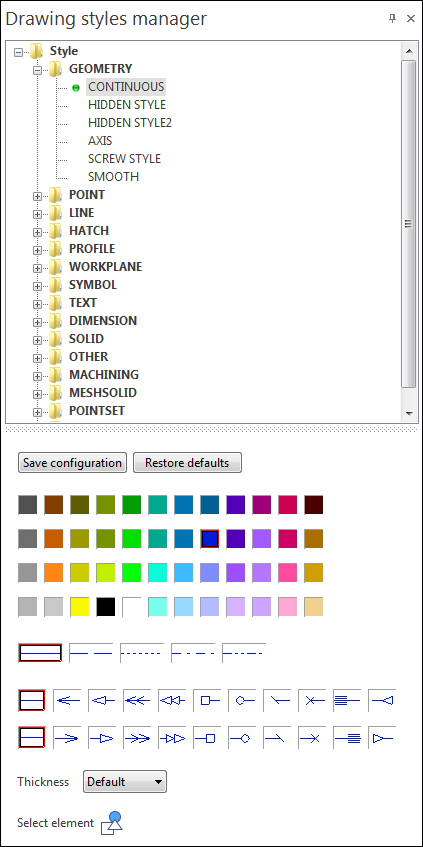Select the solid continuous line pattern

[x=40, y=653]
